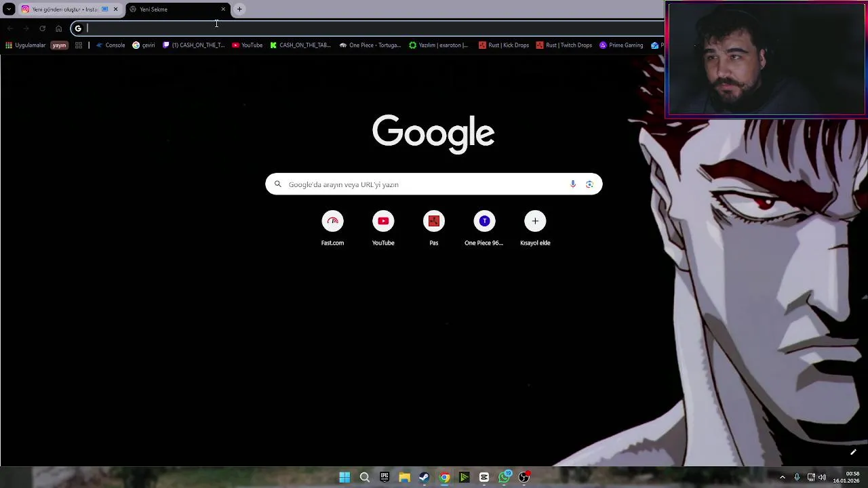Screen dimensions: 868x488
Task: Click the Google search box
Action: [x=433, y=184]
